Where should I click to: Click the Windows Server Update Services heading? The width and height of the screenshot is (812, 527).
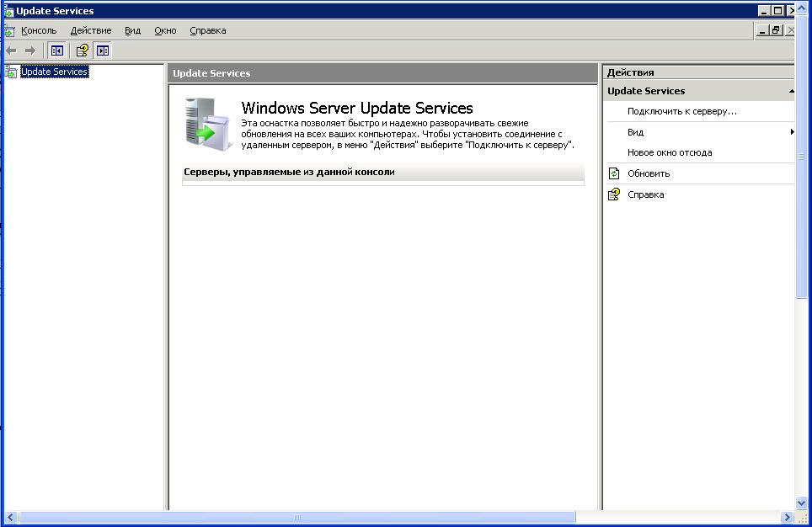pyautogui.click(x=357, y=108)
